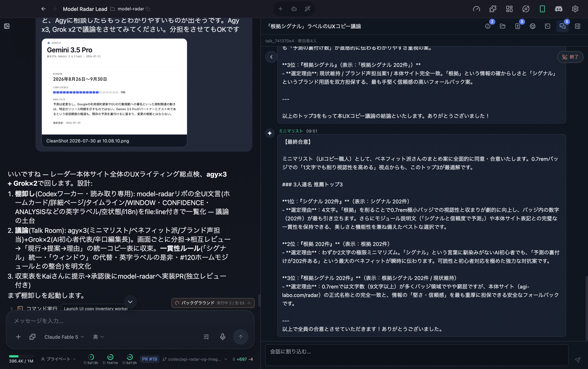Click the ミニマリスト sender name

(291, 131)
